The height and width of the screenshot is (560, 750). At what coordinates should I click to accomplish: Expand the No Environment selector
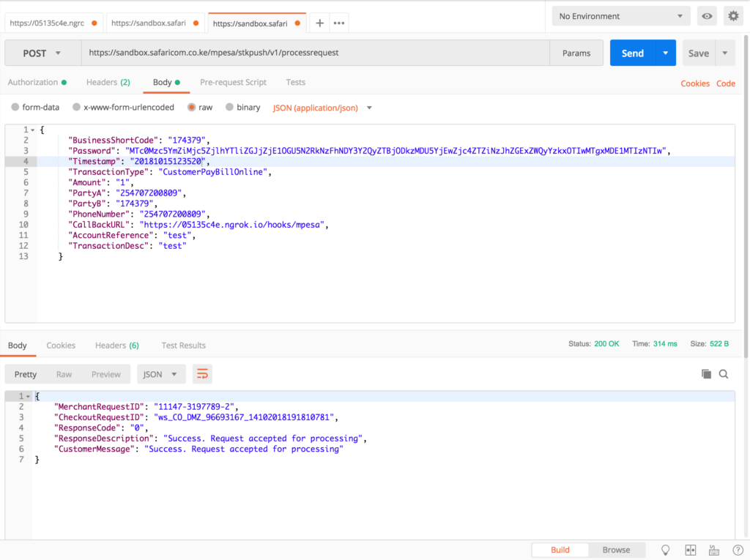coord(620,16)
